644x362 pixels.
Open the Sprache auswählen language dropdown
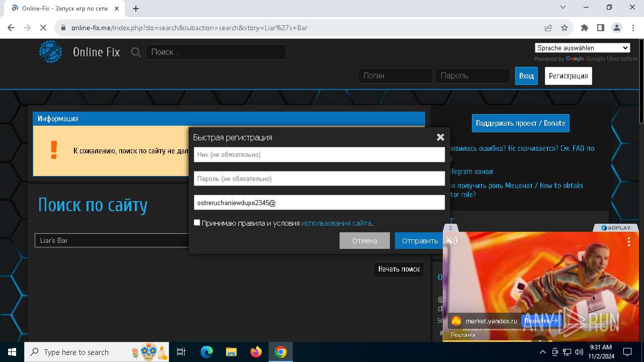[x=583, y=48]
